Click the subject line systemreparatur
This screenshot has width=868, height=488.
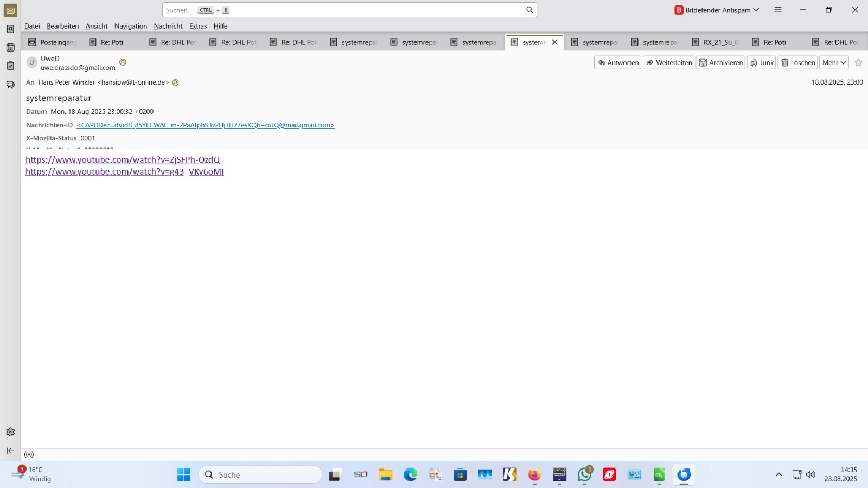tap(59, 98)
